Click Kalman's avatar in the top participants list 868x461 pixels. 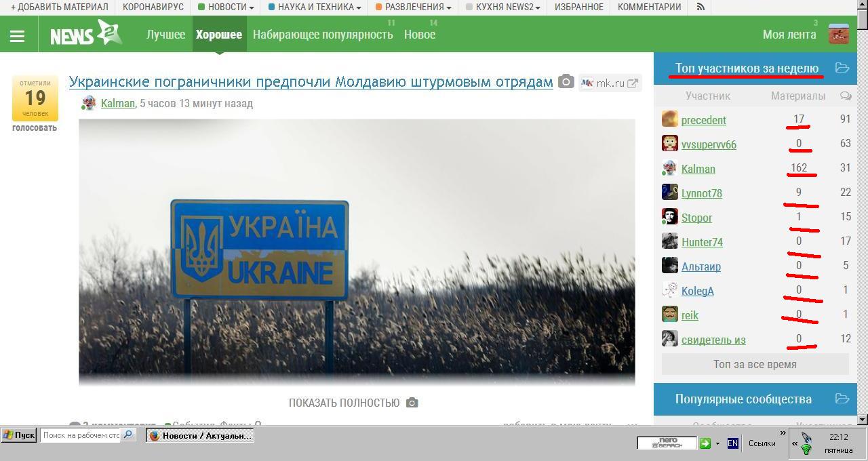[670, 168]
